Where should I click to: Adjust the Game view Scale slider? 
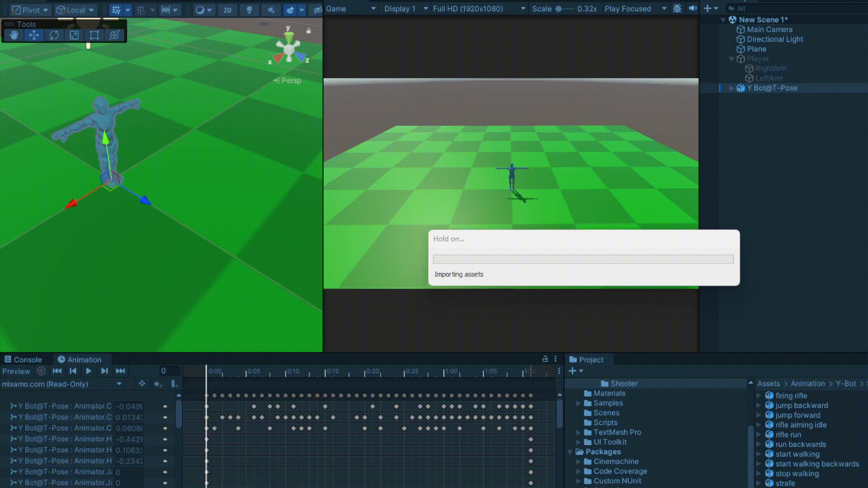[559, 9]
